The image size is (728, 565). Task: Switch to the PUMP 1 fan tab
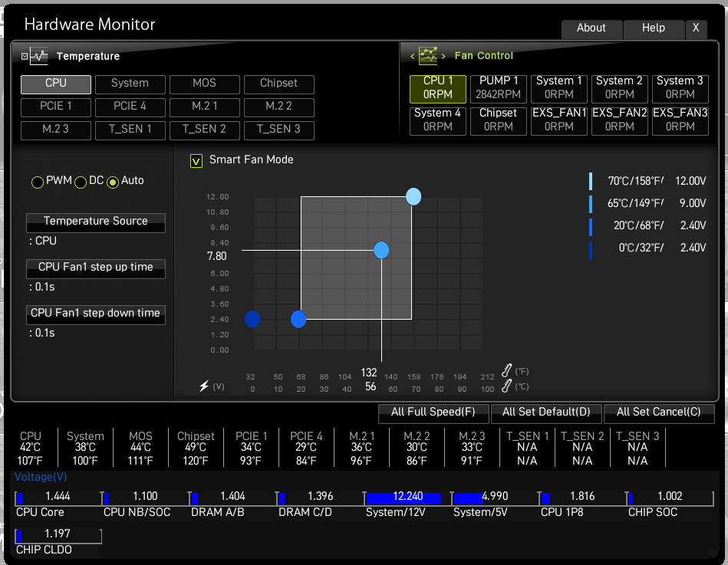coord(498,89)
